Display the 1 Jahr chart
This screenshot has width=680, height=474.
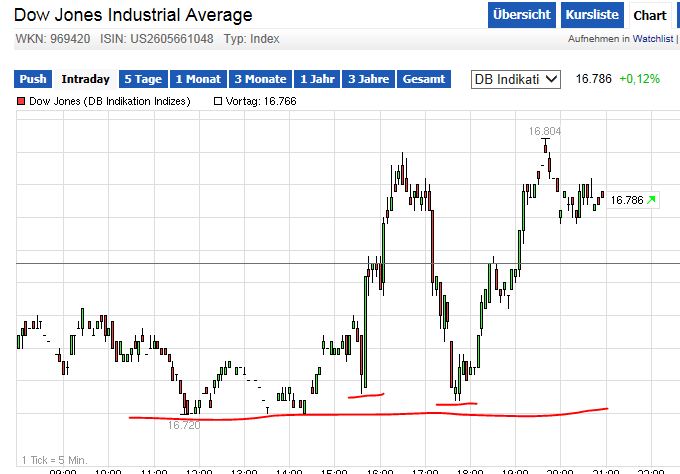(x=316, y=79)
